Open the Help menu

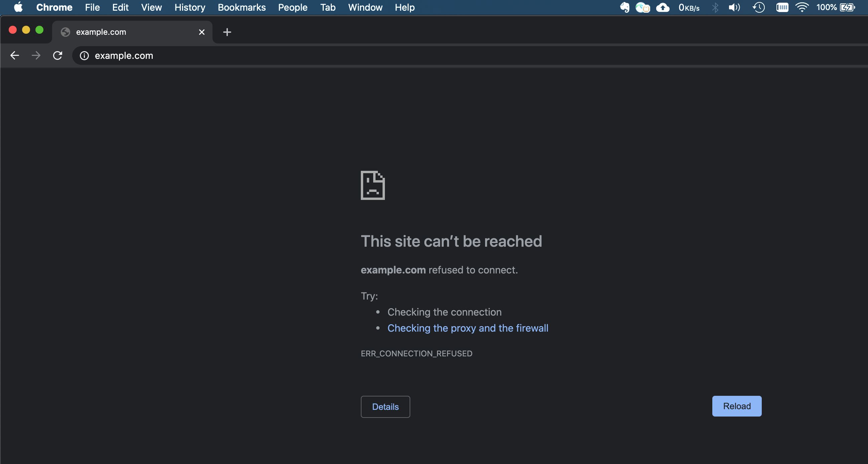(405, 7)
